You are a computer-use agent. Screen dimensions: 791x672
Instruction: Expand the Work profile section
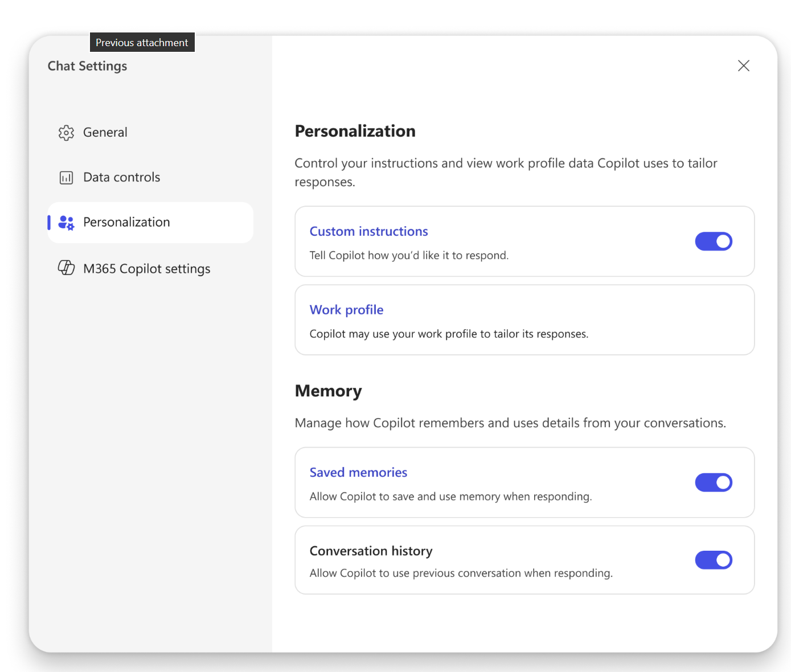pyautogui.click(x=346, y=309)
